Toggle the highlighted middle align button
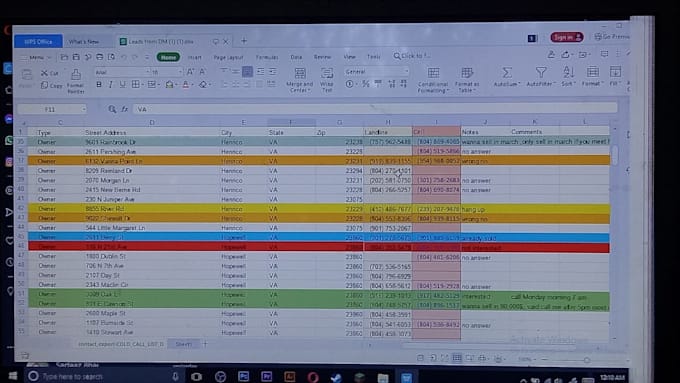Screen dimensions: 680x383 [x=247, y=72]
